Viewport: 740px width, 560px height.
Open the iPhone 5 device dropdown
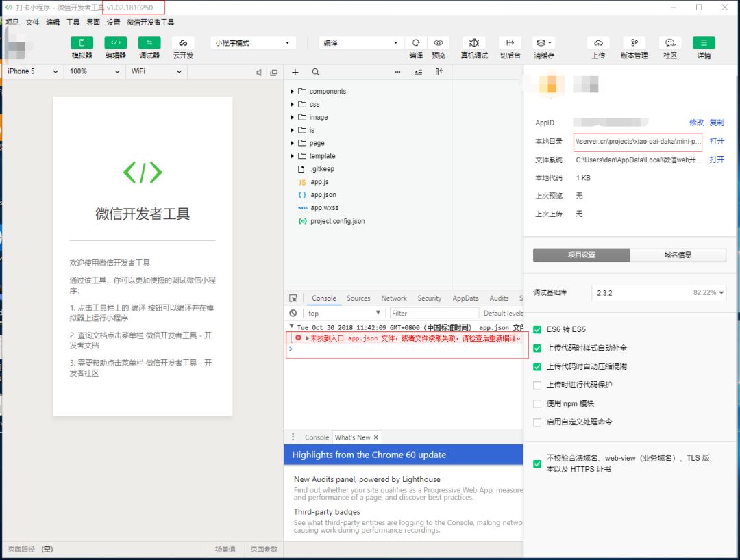pos(33,72)
